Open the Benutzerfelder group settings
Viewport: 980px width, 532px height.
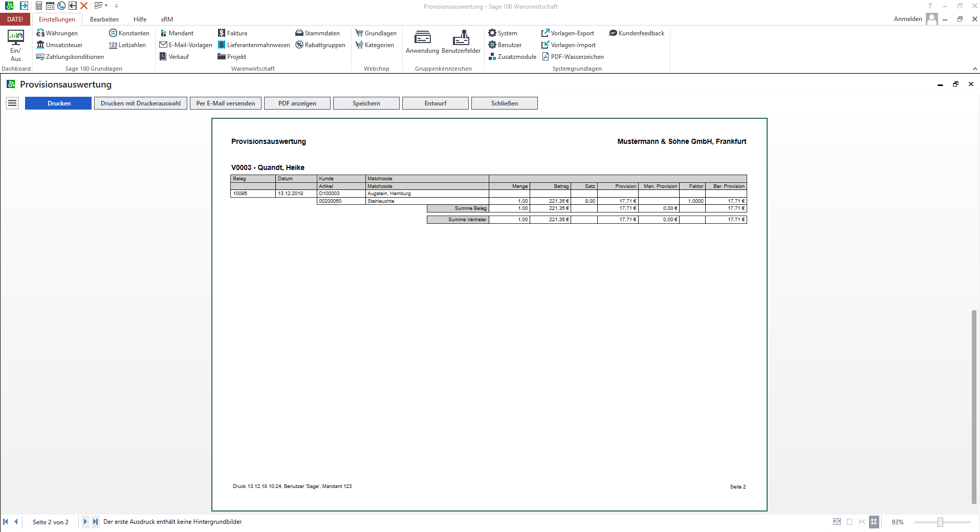(x=461, y=42)
